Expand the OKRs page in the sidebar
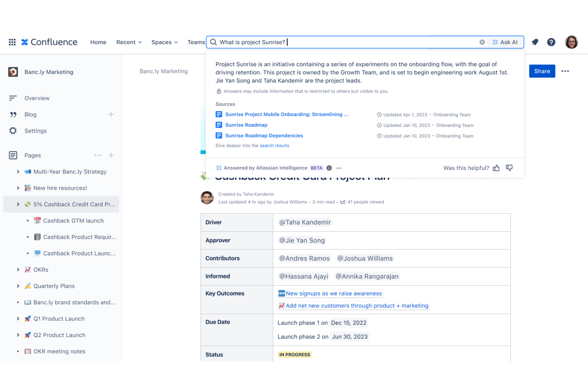This screenshot has width=588, height=392. coord(17,270)
